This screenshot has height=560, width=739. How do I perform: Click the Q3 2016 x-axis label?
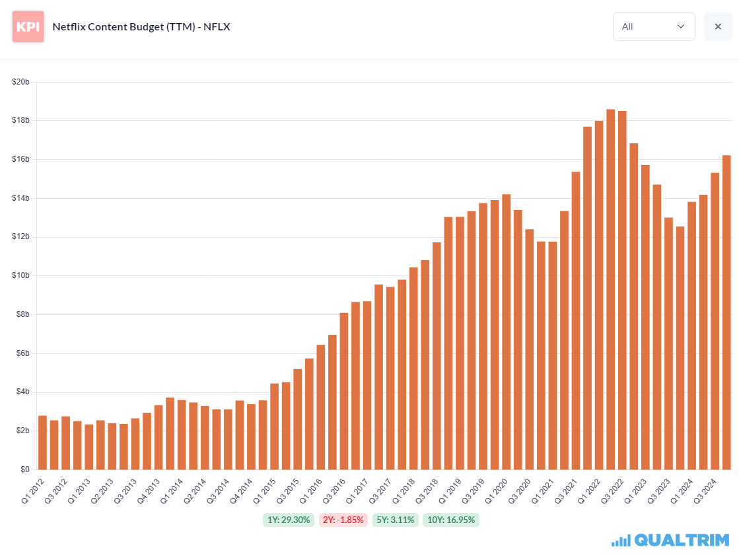coord(334,491)
